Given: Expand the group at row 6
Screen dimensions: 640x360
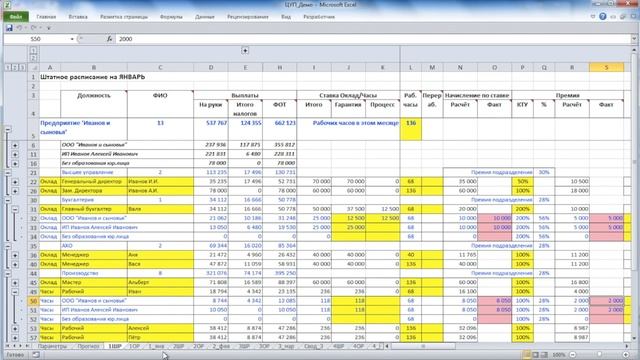Looking at the screenshot, I should pyautogui.click(x=15, y=145).
